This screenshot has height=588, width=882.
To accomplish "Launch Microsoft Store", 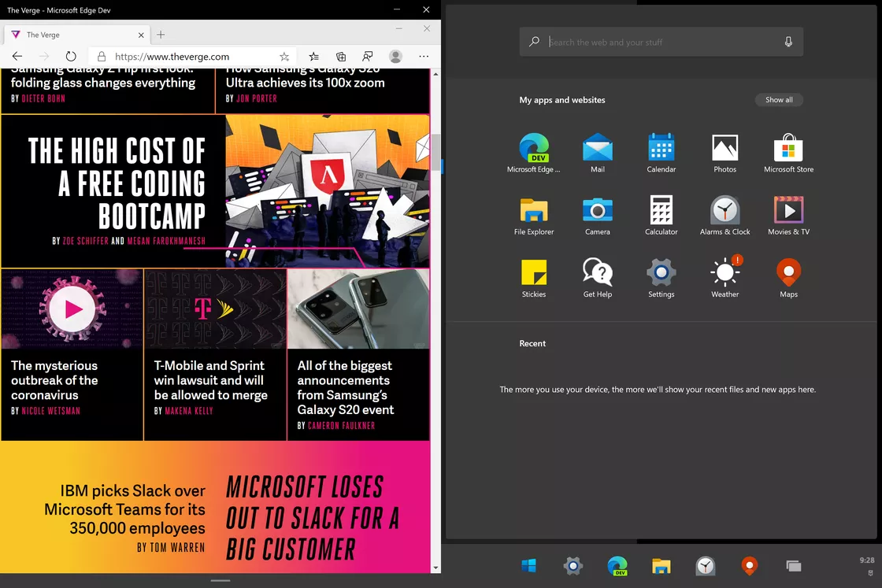I will [788, 153].
